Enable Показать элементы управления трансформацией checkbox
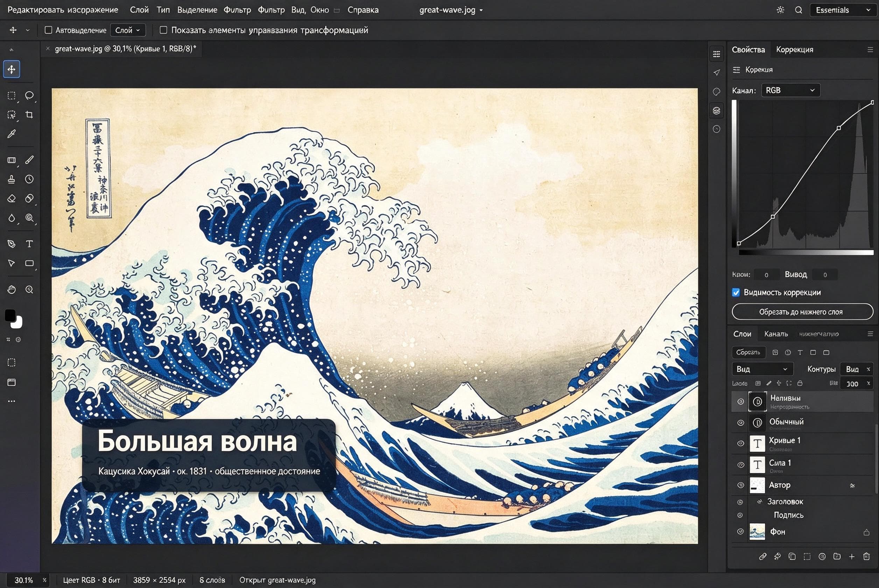Image resolution: width=879 pixels, height=588 pixels. pos(163,30)
